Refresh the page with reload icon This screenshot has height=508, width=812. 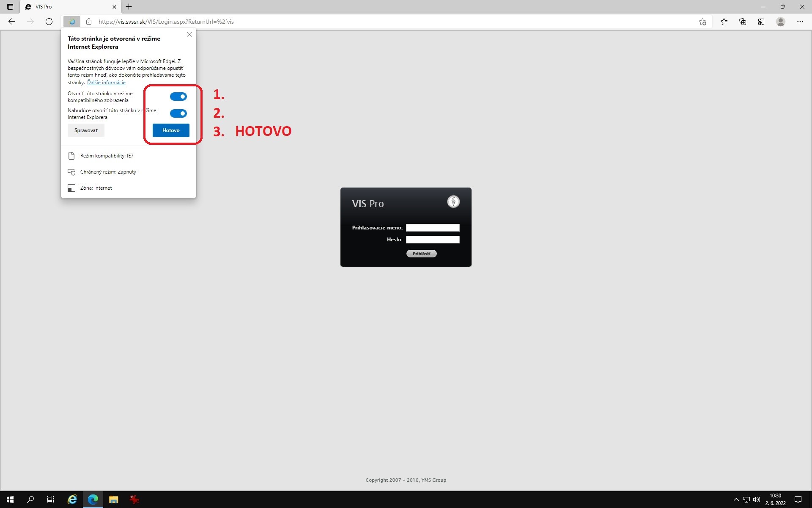click(x=49, y=22)
